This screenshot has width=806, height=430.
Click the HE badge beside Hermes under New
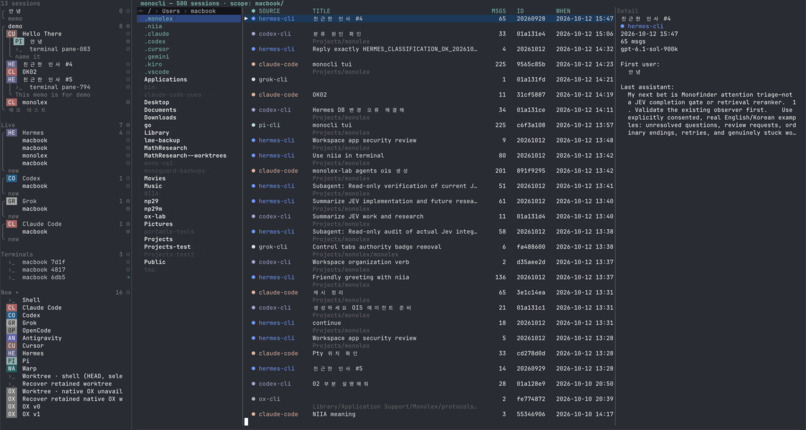[x=11, y=353]
